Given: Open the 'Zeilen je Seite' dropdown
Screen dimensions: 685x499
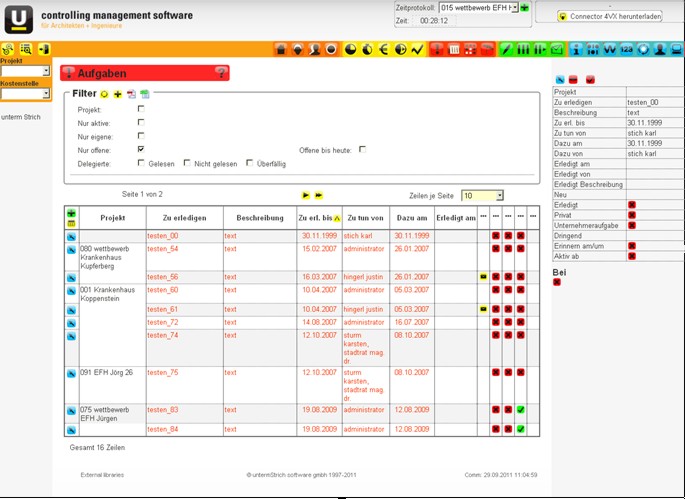Looking at the screenshot, I should 482,196.
